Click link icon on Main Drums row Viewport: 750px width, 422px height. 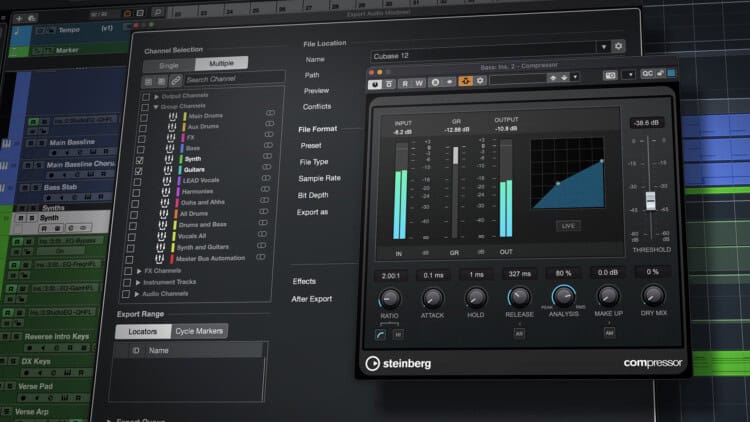[x=270, y=113]
